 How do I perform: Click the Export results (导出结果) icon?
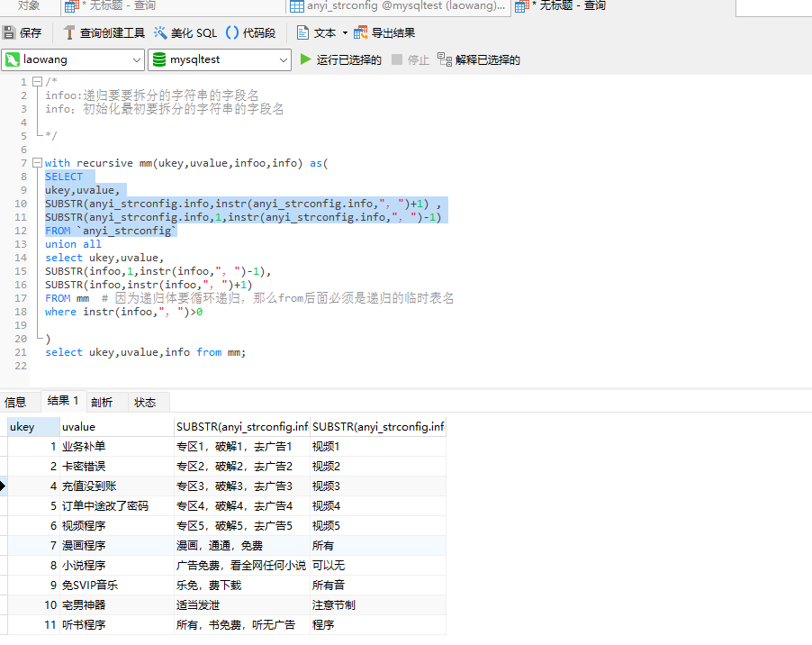(360, 33)
